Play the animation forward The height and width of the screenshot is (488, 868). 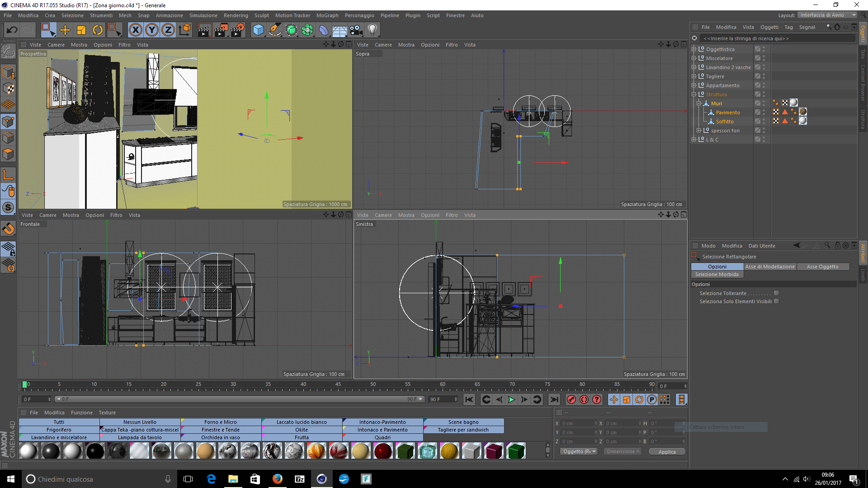[x=511, y=399]
